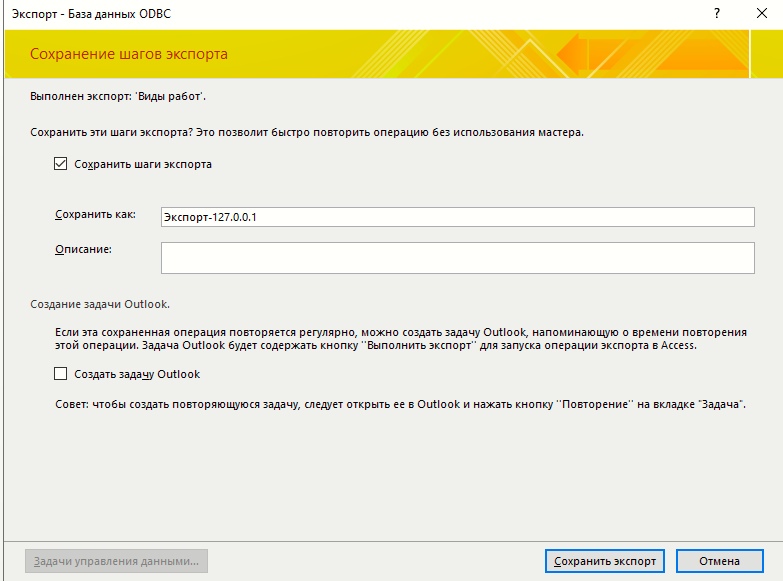Click the 'Экспорт - База данных ODBC' title bar
Screen dimensions: 783x581
(91, 14)
